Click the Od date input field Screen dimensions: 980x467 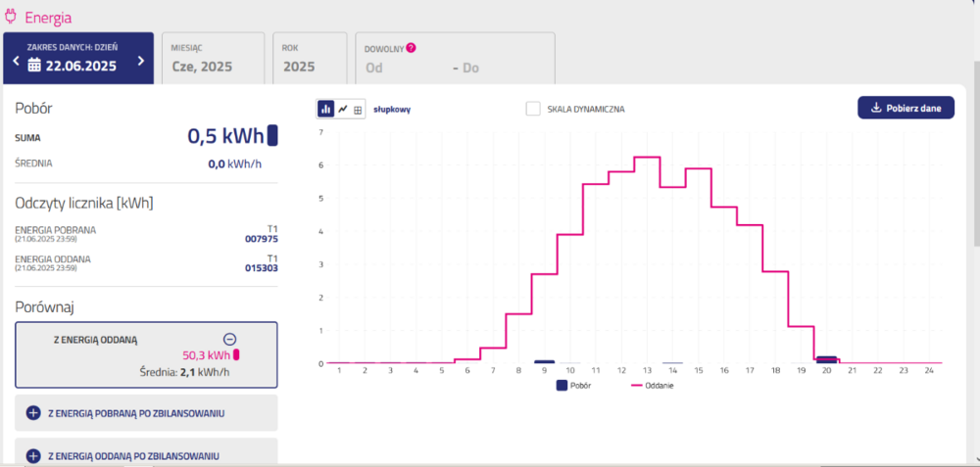tap(392, 68)
